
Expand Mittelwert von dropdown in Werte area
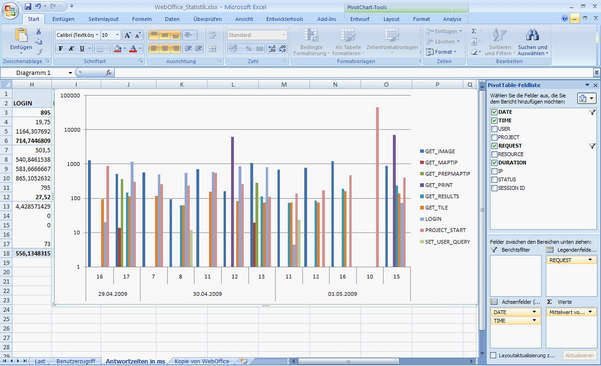(x=590, y=312)
